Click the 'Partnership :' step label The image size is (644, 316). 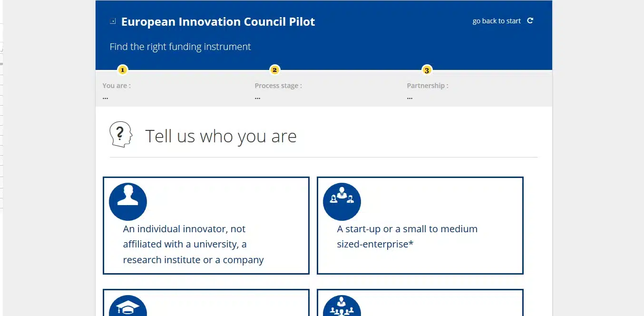pyautogui.click(x=428, y=86)
